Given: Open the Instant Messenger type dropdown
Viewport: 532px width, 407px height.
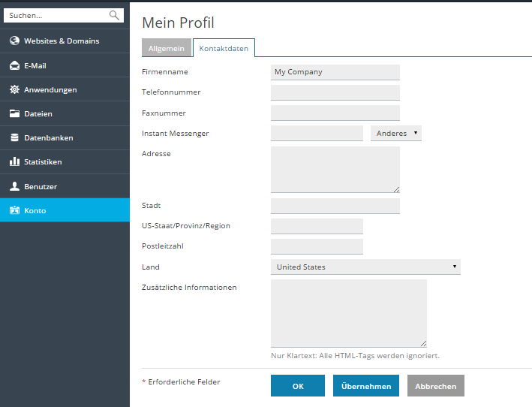Looking at the screenshot, I should pyautogui.click(x=395, y=133).
